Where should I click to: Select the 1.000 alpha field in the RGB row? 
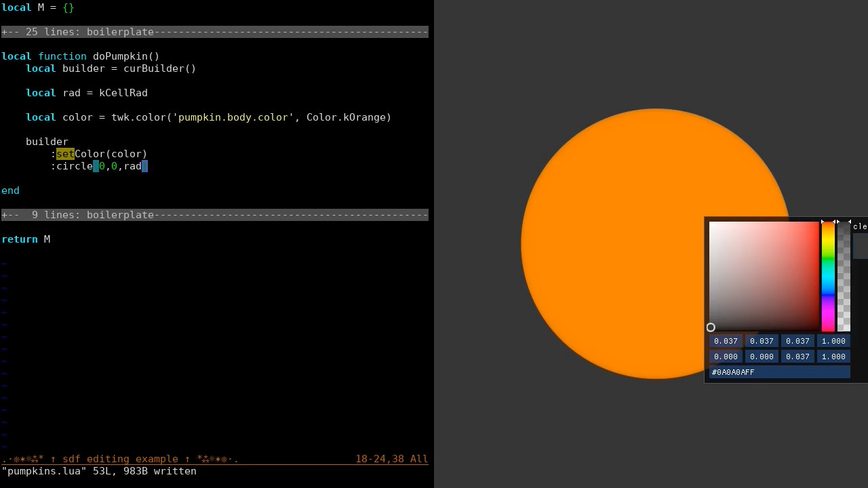[833, 341]
